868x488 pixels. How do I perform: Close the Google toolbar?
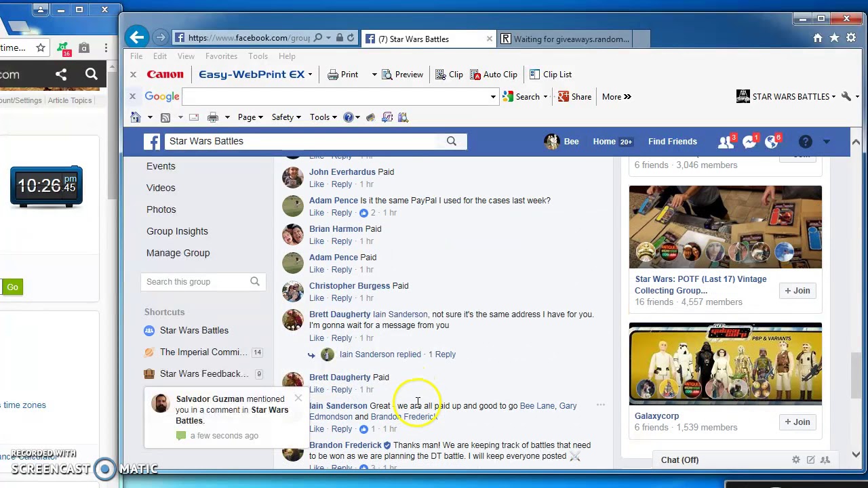click(133, 96)
